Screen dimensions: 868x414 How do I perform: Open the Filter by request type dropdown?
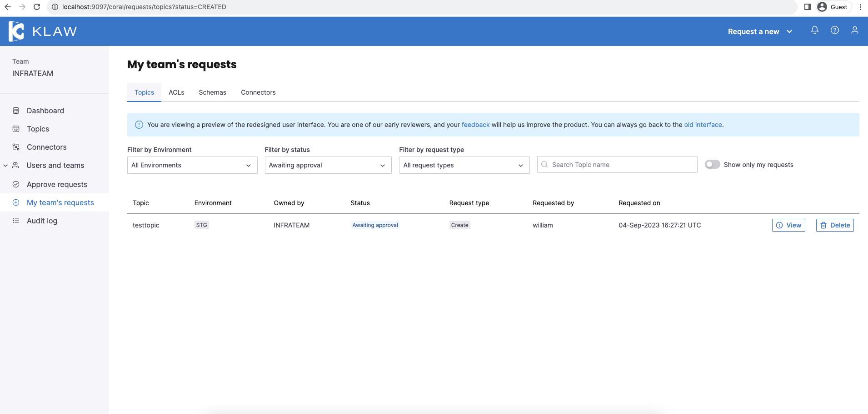point(464,165)
